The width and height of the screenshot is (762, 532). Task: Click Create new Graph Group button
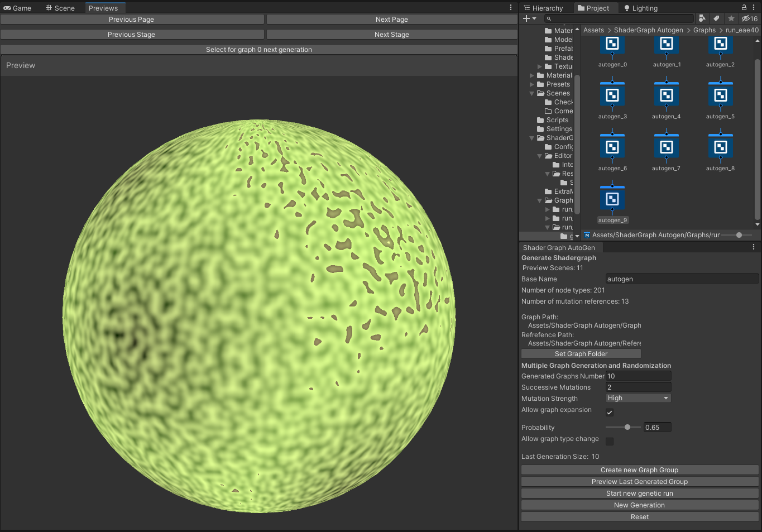pyautogui.click(x=640, y=470)
